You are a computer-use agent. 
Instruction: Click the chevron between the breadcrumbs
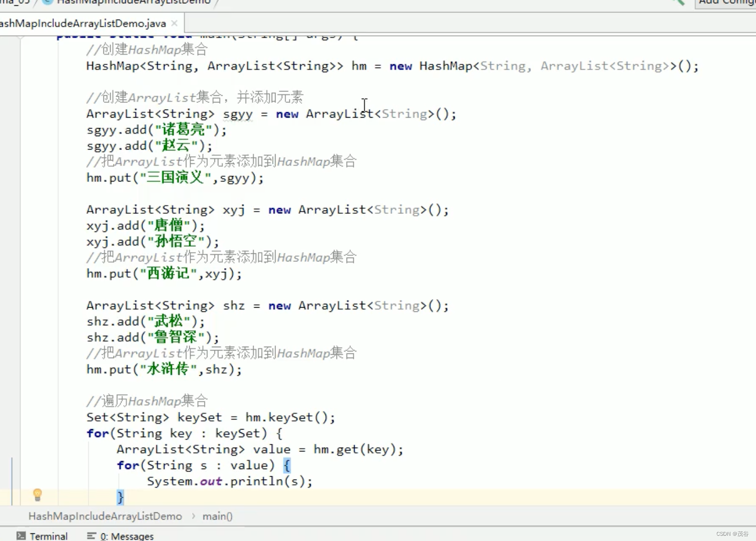tap(193, 516)
